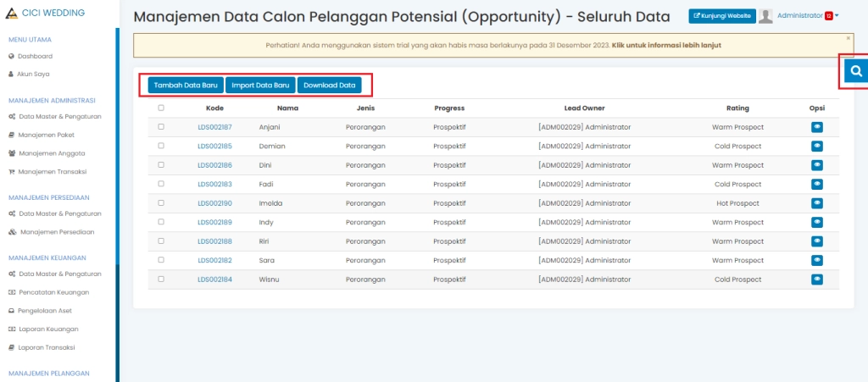
Task: Open Pencatatan Keuangan in sidebar
Action: pos(48,292)
